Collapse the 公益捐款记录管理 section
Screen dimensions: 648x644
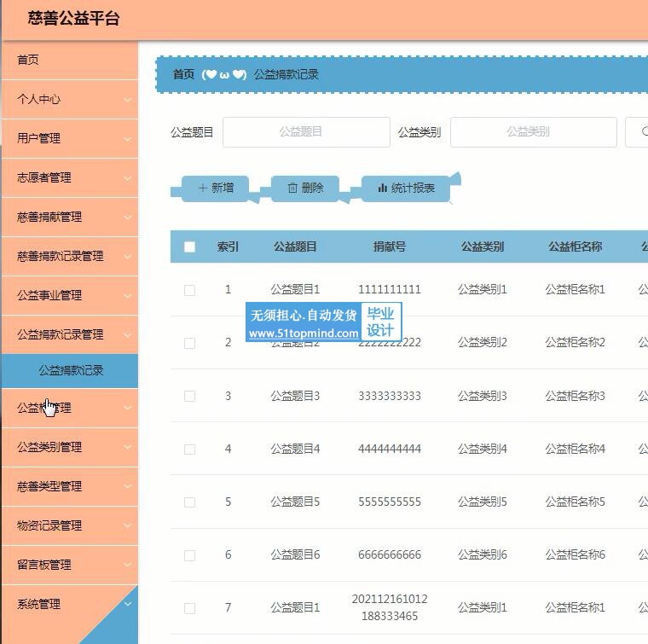69,334
